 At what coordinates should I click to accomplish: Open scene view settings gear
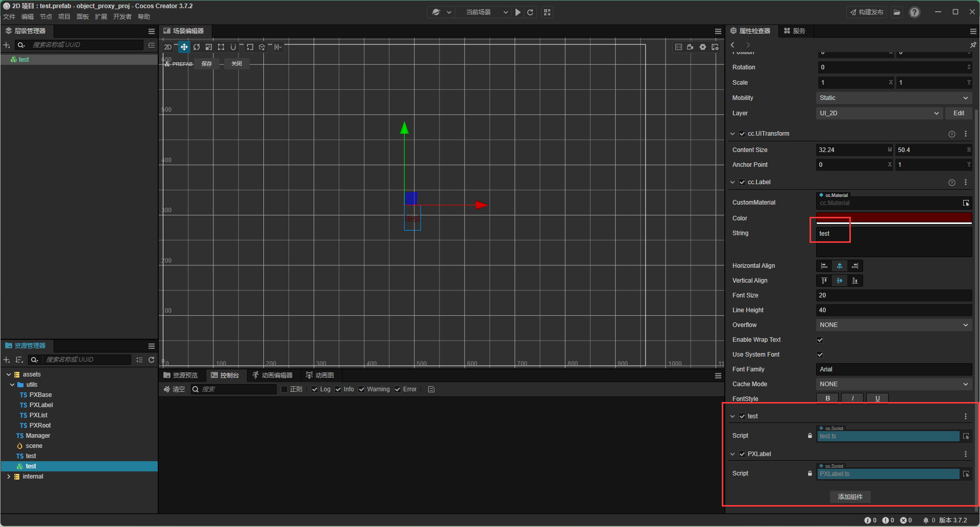703,47
